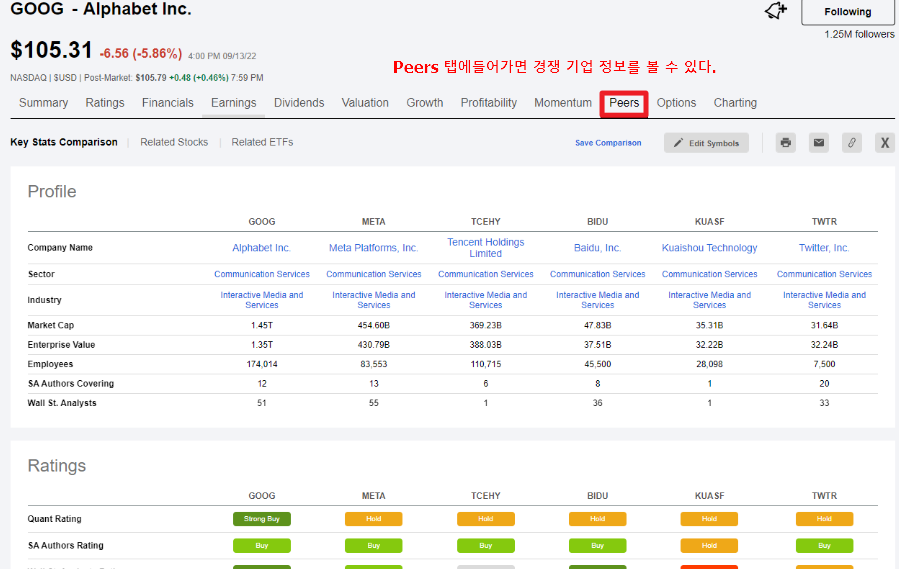
Task: Switch to Related Stocks sub-tab
Action: click(174, 142)
